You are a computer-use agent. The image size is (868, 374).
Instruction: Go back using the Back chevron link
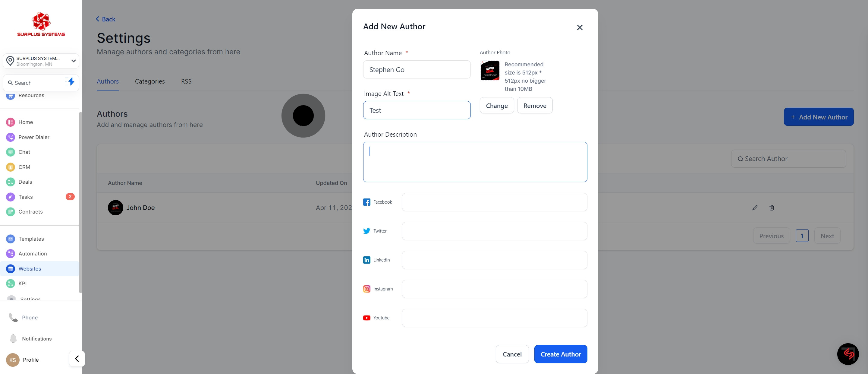[x=105, y=19]
